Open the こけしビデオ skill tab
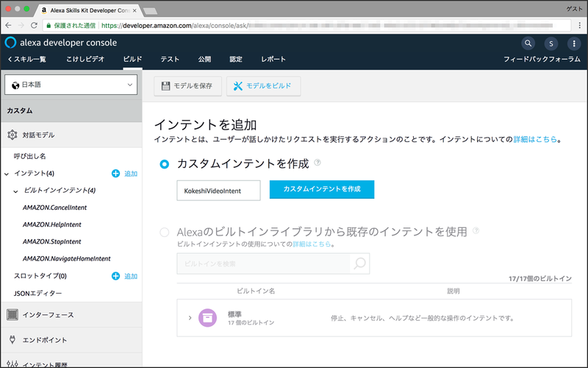The image size is (588, 368). click(85, 59)
